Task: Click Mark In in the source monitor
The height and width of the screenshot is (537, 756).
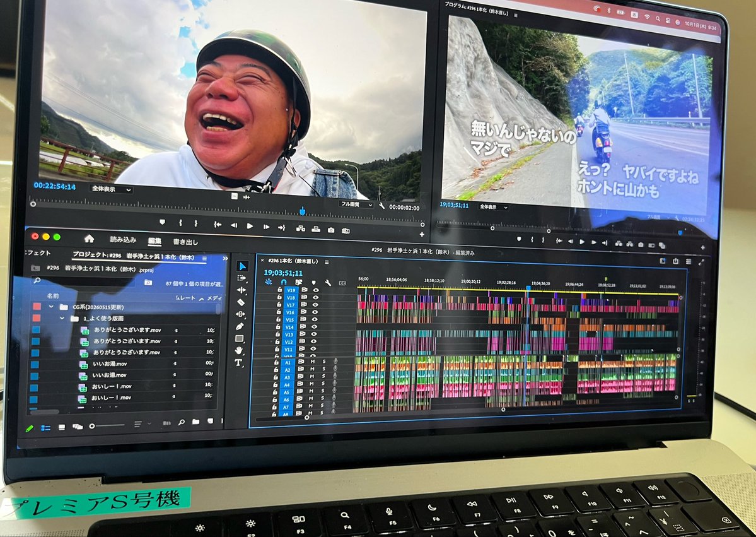Action: (181, 223)
